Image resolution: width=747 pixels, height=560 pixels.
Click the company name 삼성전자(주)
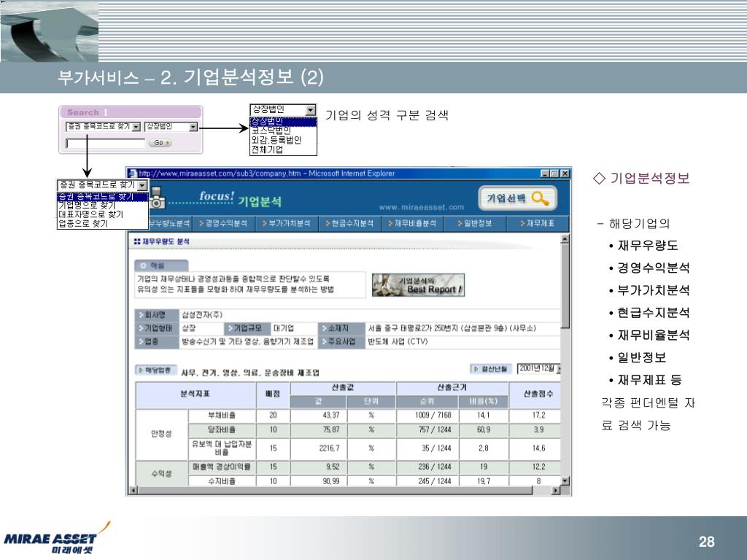point(202,315)
